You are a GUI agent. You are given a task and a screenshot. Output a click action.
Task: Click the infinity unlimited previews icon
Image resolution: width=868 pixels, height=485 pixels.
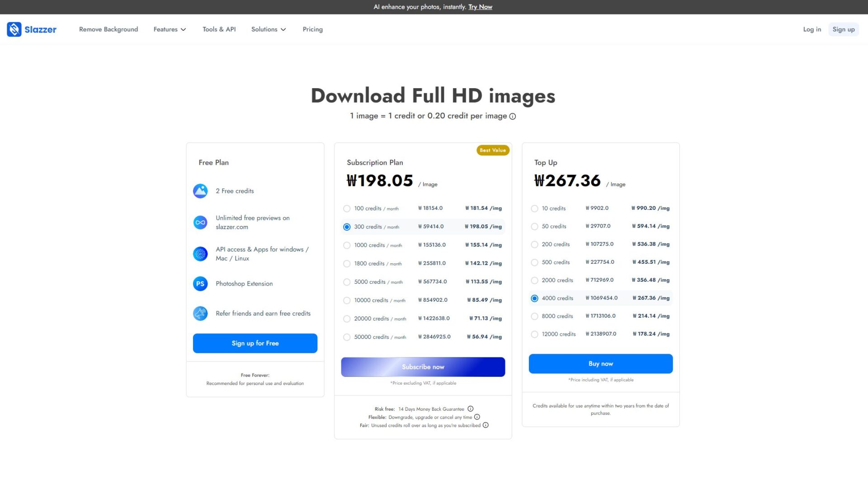coord(200,223)
